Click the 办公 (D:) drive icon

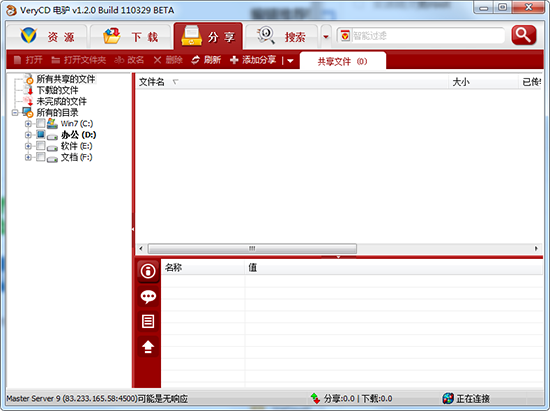coord(52,136)
